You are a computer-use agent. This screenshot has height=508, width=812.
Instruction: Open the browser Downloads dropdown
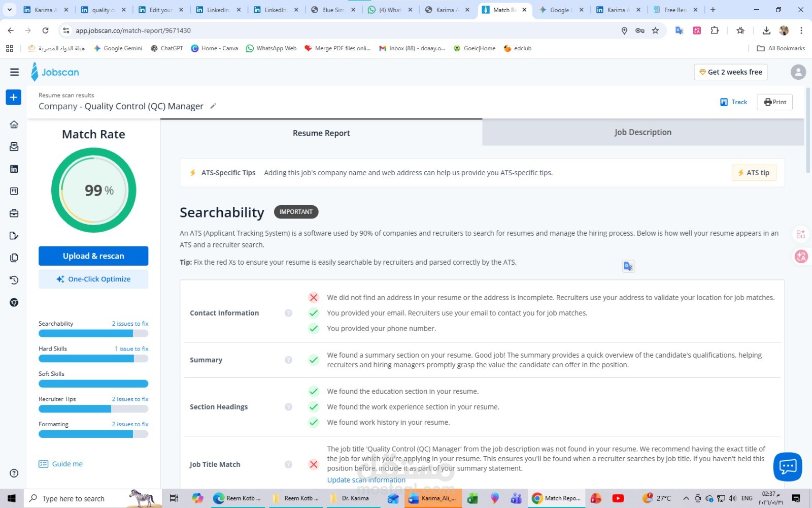pyautogui.click(x=767, y=30)
